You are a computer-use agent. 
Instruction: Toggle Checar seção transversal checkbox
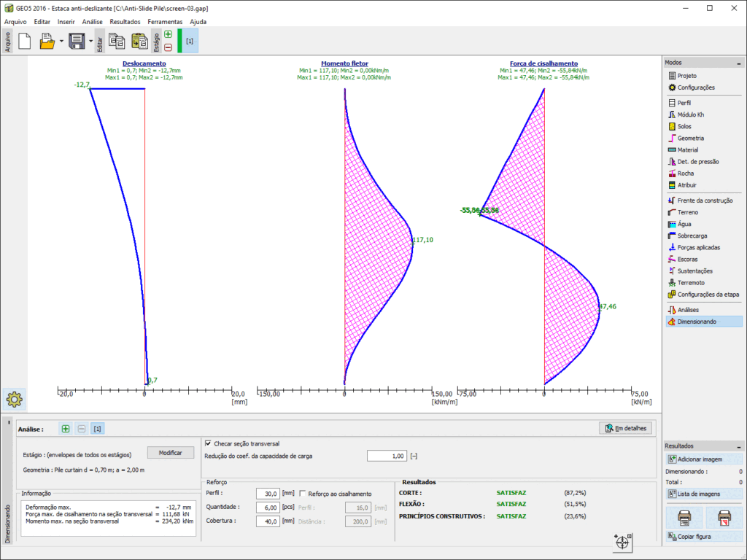208,443
